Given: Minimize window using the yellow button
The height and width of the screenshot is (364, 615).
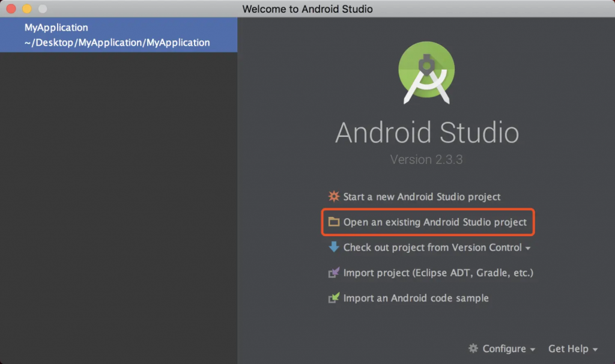Looking at the screenshot, I should [x=26, y=8].
